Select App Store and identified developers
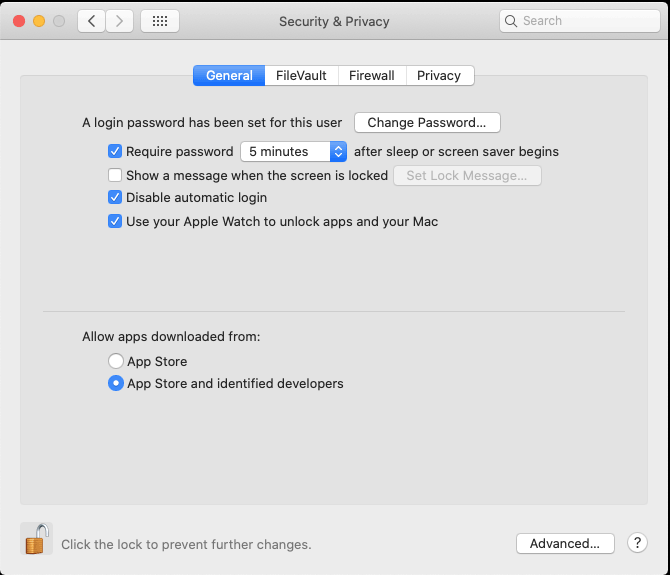 click(x=116, y=383)
